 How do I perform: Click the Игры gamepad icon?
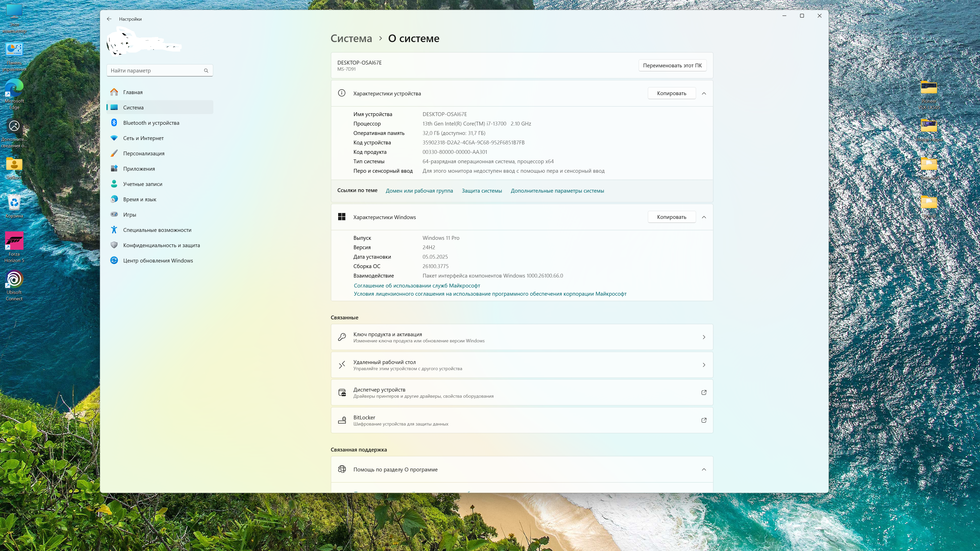(114, 215)
